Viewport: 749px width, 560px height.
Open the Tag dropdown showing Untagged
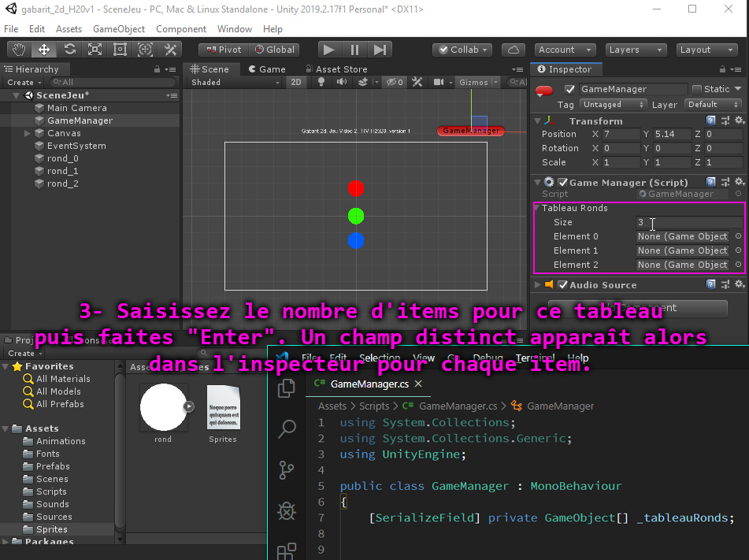pos(613,105)
